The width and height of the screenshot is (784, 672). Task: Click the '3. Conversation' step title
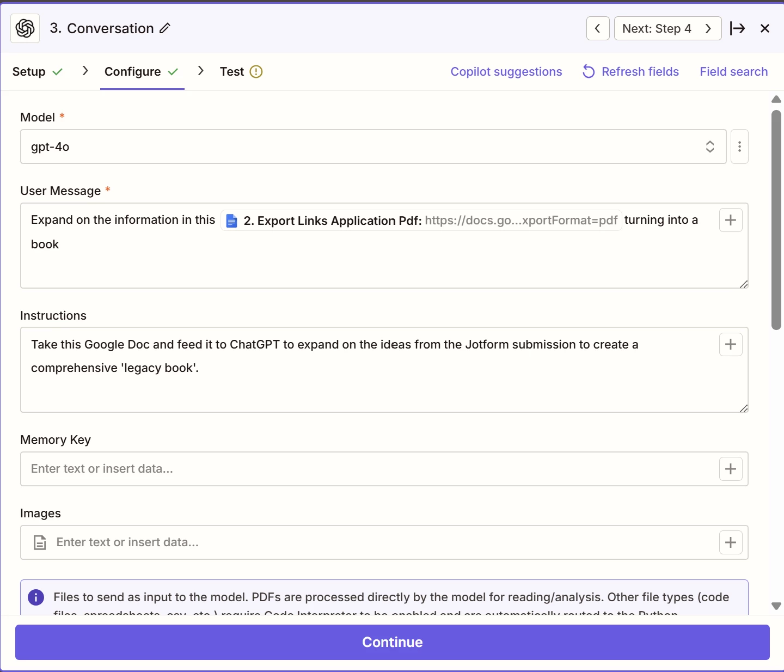(x=102, y=28)
